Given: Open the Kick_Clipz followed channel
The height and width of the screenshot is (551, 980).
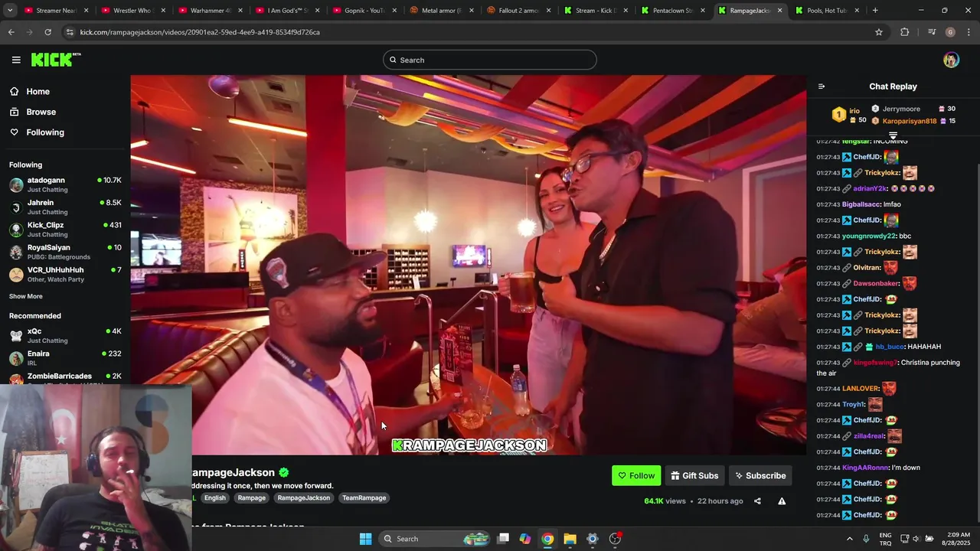Looking at the screenshot, I should click(x=65, y=230).
